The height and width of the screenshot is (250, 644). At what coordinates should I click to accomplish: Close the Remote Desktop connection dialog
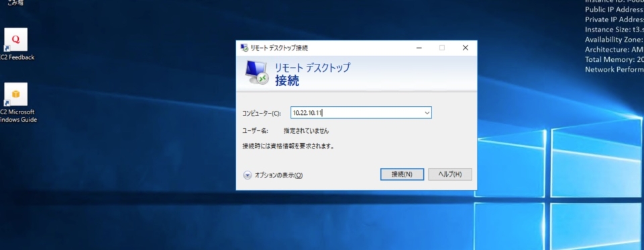(466, 48)
